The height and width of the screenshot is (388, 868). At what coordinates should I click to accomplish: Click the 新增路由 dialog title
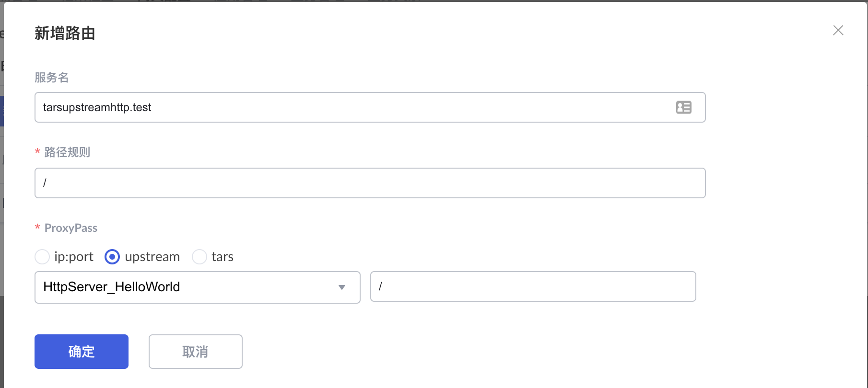[65, 34]
